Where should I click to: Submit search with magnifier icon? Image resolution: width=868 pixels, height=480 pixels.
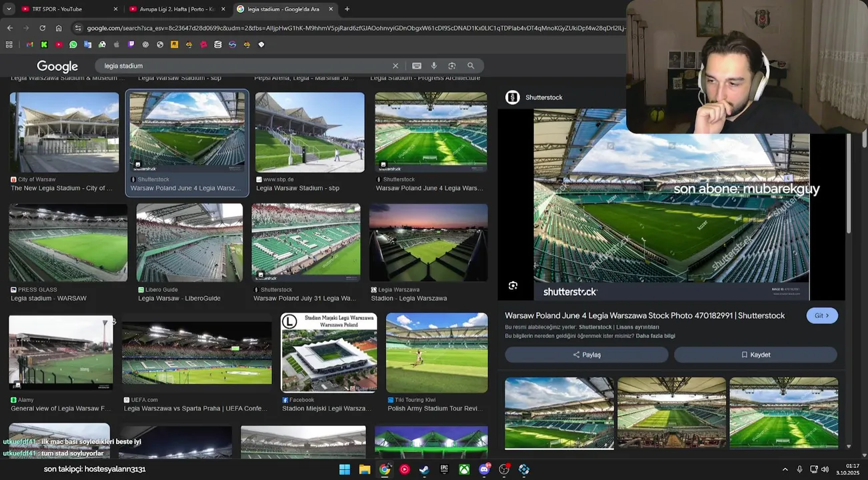(471, 66)
